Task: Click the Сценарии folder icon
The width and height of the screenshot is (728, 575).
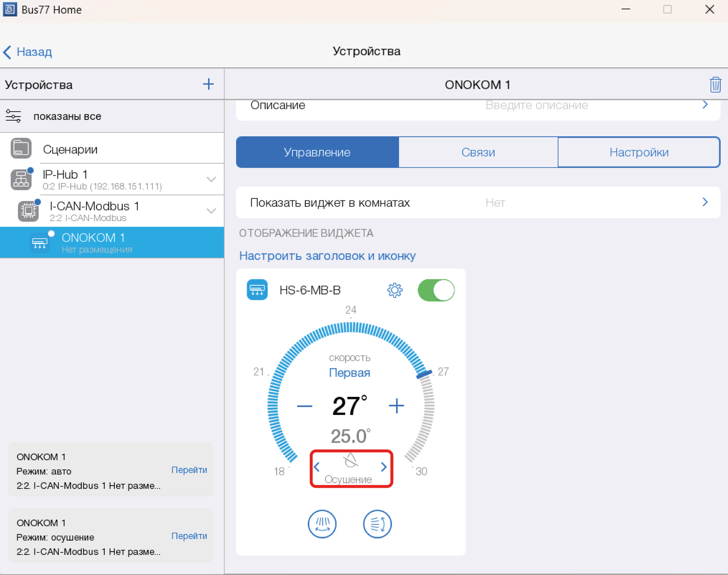Action: [x=21, y=148]
